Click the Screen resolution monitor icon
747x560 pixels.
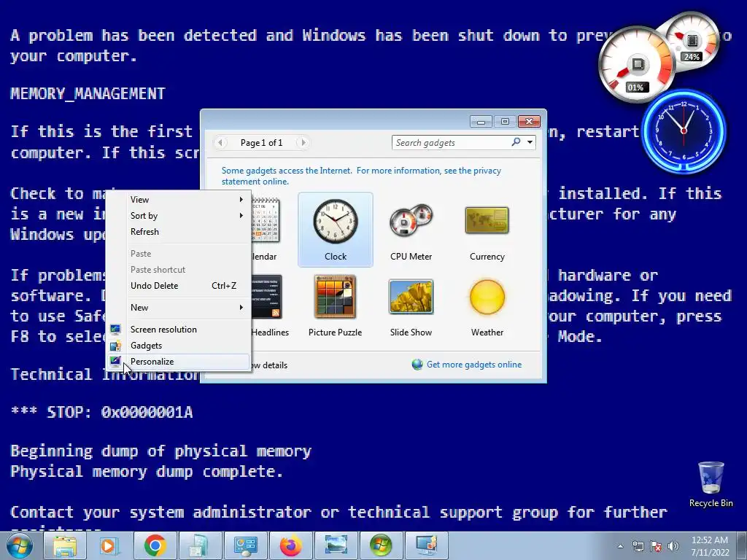115,330
